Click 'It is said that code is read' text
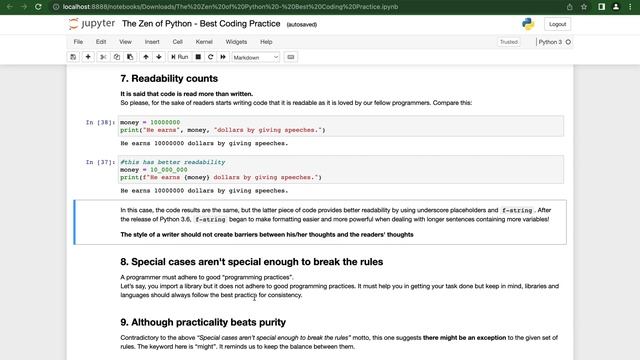Image resolution: width=640 pixels, height=360 pixels. (187, 94)
